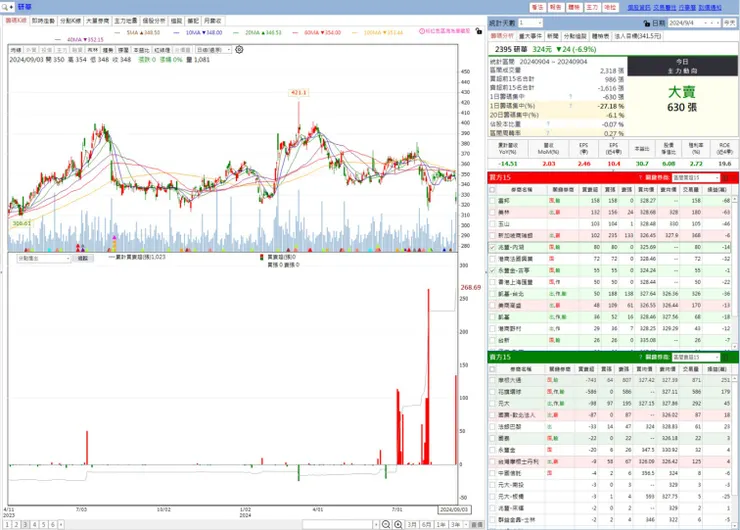
Task: Open the 重大事件 tab in right panel
Action: point(530,36)
